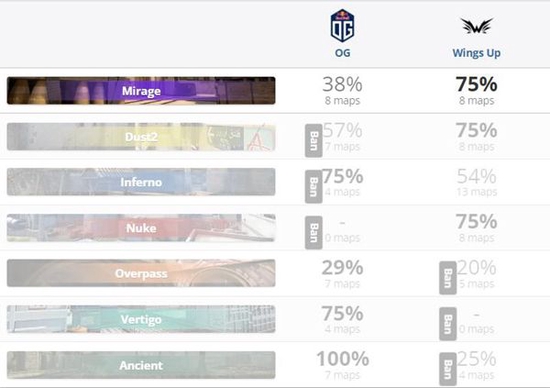Select the Nuke map banner
550x388 pixels.
tap(141, 228)
